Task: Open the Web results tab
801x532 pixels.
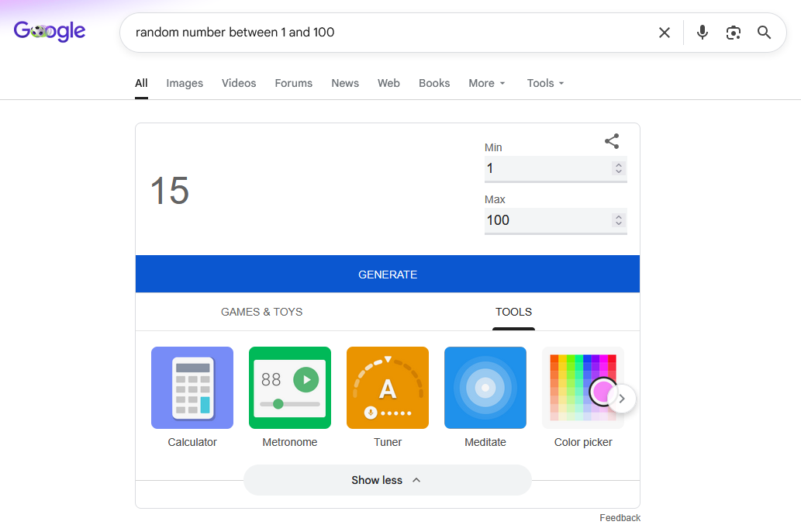Action: tap(388, 83)
